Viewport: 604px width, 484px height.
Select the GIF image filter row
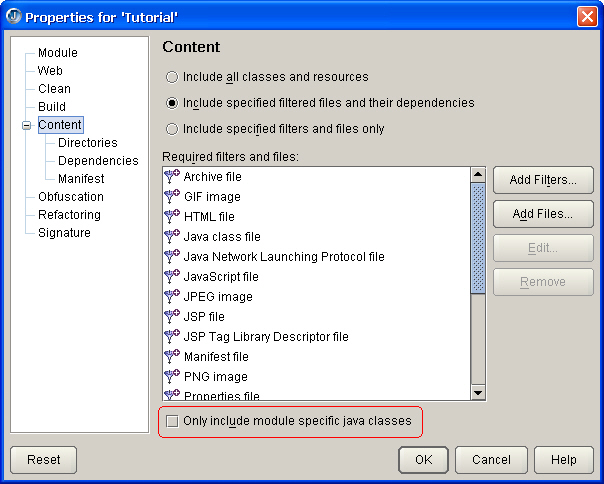point(316,197)
